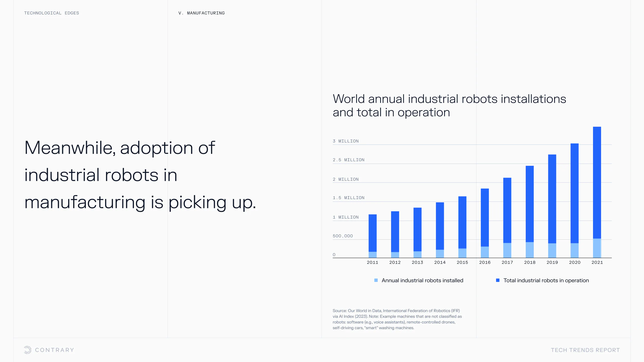Click the chart title about robot installations
Screen dimensions: 644x362
point(449,105)
